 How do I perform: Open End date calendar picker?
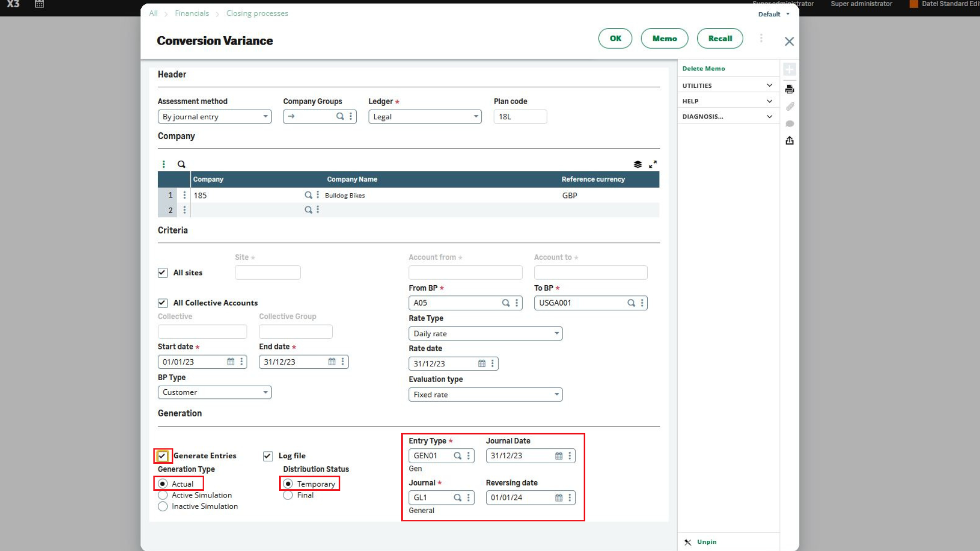(x=332, y=361)
